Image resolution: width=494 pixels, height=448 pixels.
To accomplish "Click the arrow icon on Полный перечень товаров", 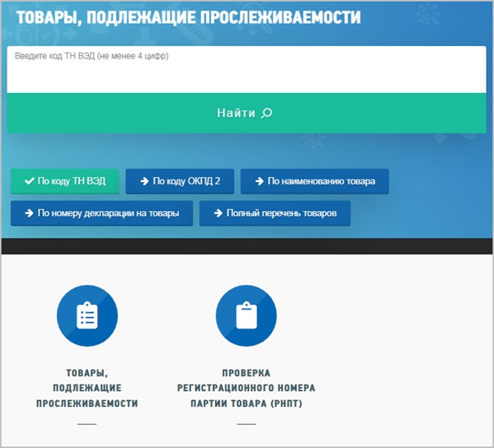I will pos(218,212).
